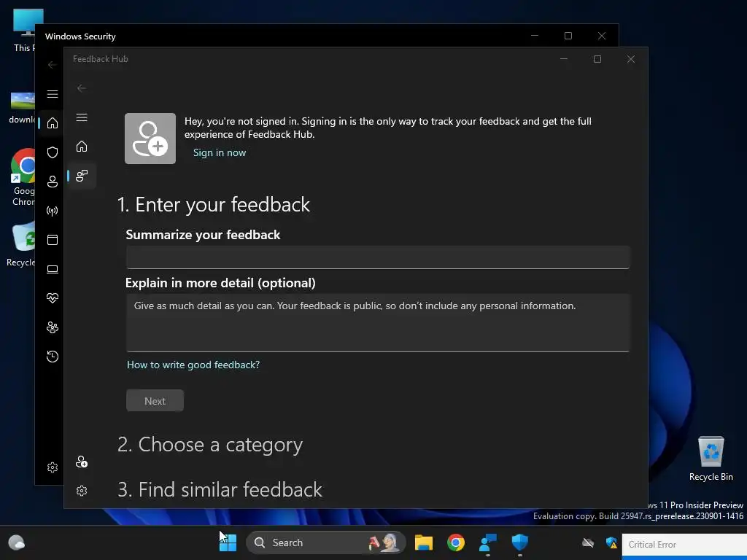Minimize the Windows Security window

click(535, 36)
